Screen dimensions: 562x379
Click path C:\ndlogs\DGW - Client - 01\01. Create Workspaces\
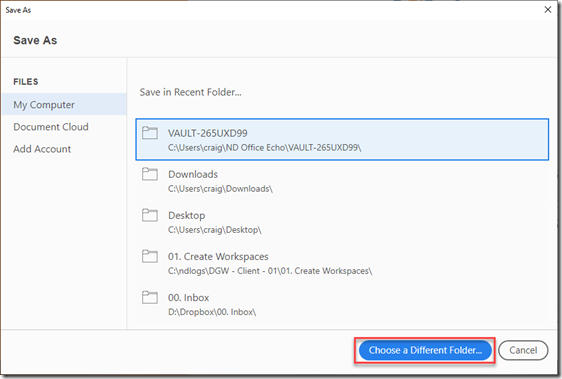pos(270,271)
